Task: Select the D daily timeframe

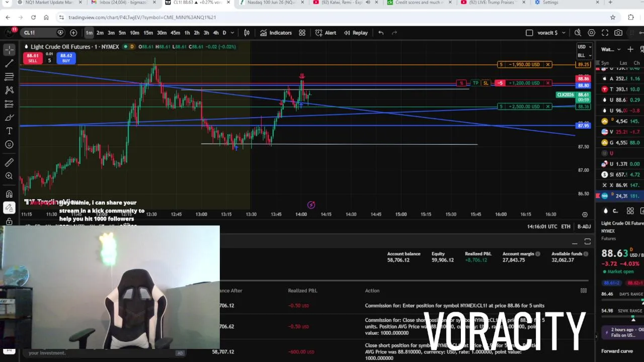Action: pos(224,33)
